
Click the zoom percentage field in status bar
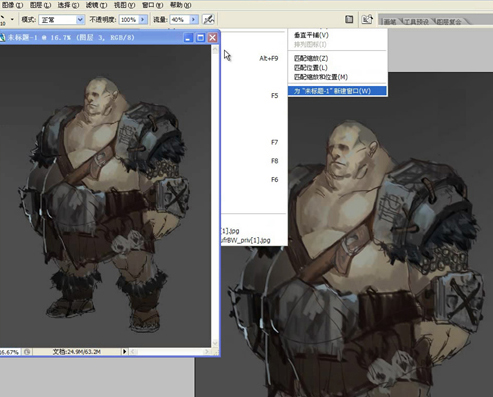10,352
